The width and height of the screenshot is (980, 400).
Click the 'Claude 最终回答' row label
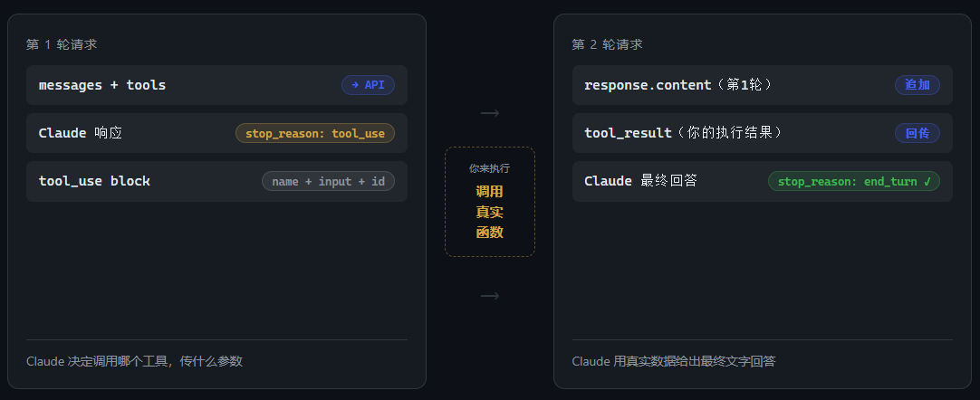tap(640, 181)
